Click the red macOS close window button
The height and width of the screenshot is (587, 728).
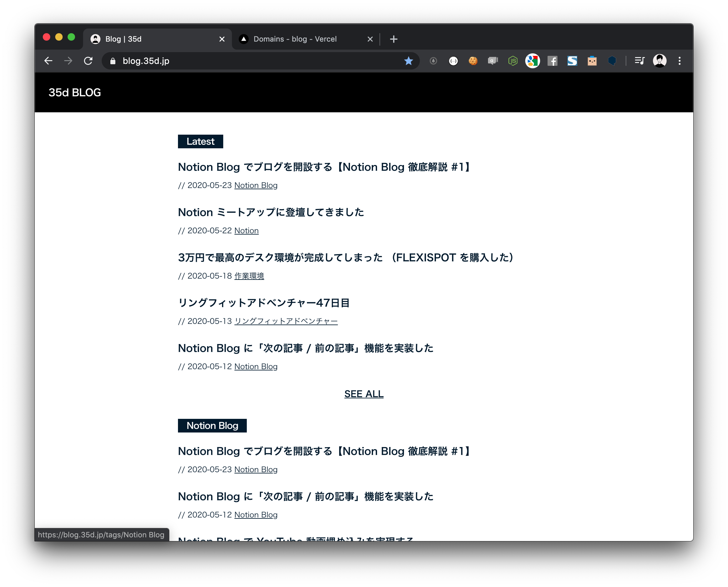pyautogui.click(x=47, y=37)
